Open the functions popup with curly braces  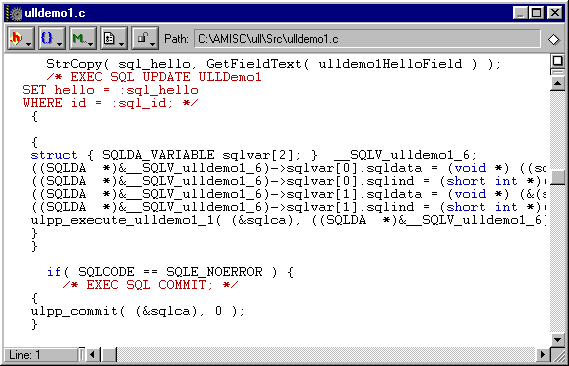(x=52, y=38)
